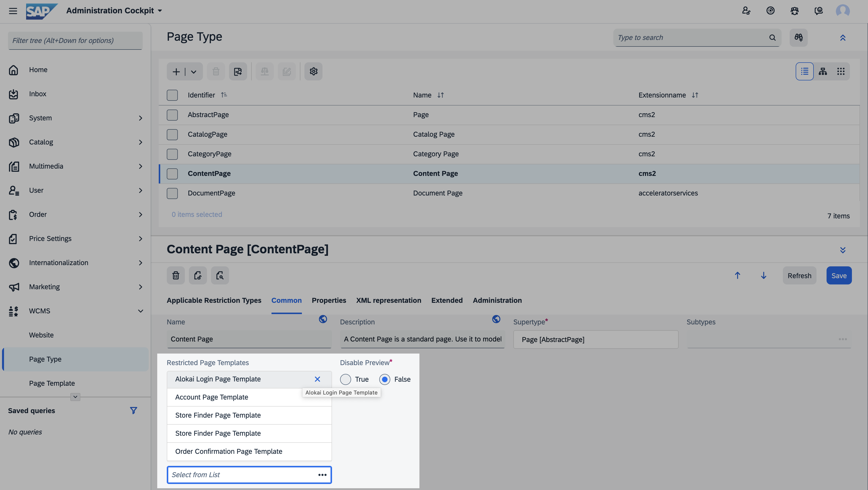Click the Save button
Screen dimensions: 868x490
tap(839, 275)
